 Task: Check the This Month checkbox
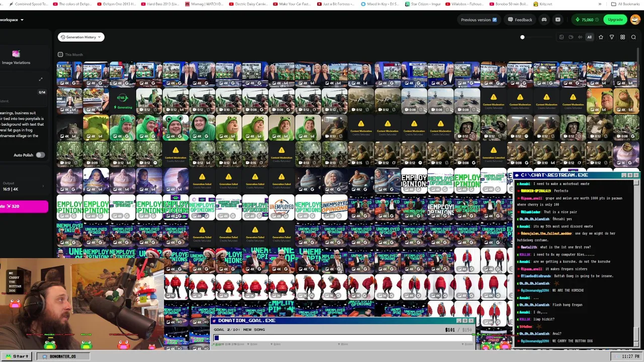click(60, 54)
